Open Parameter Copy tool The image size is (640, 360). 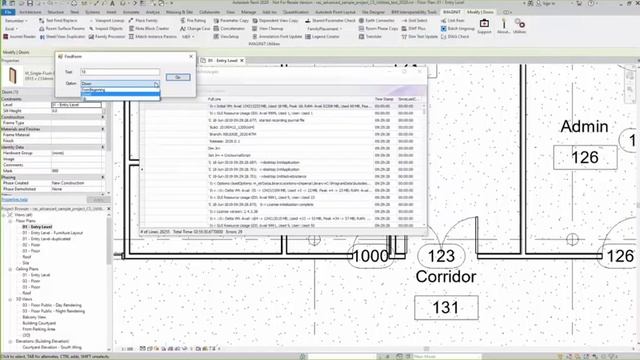(231, 20)
